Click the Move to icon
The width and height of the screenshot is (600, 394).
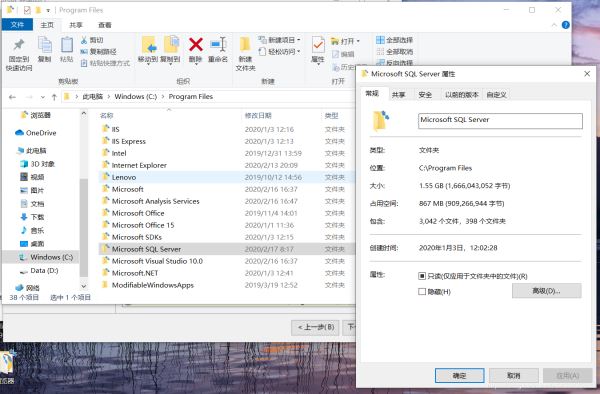(148, 45)
